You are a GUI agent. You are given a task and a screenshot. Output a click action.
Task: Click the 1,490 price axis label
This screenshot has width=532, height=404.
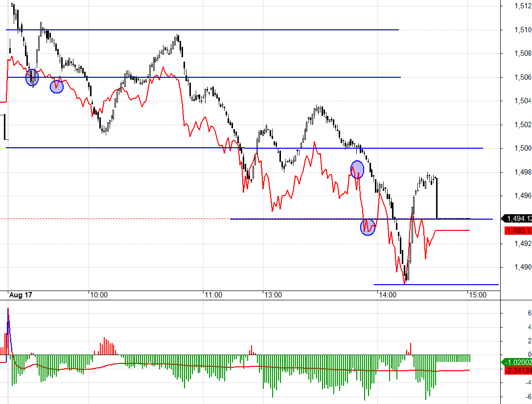point(523,267)
